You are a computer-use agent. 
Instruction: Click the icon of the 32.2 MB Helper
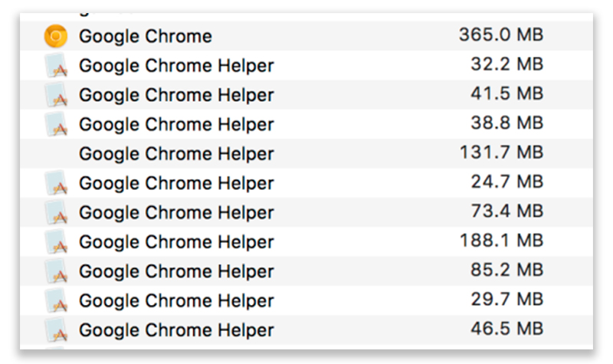(x=56, y=66)
